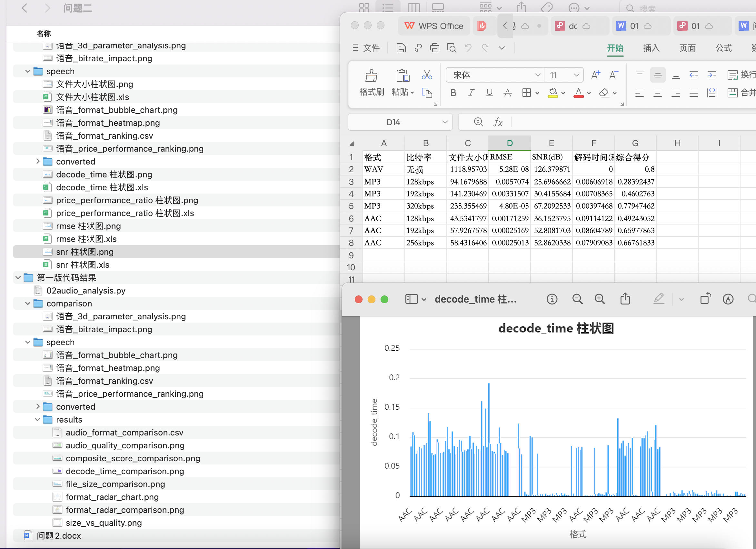Click the Insert Function fx icon

tap(498, 122)
